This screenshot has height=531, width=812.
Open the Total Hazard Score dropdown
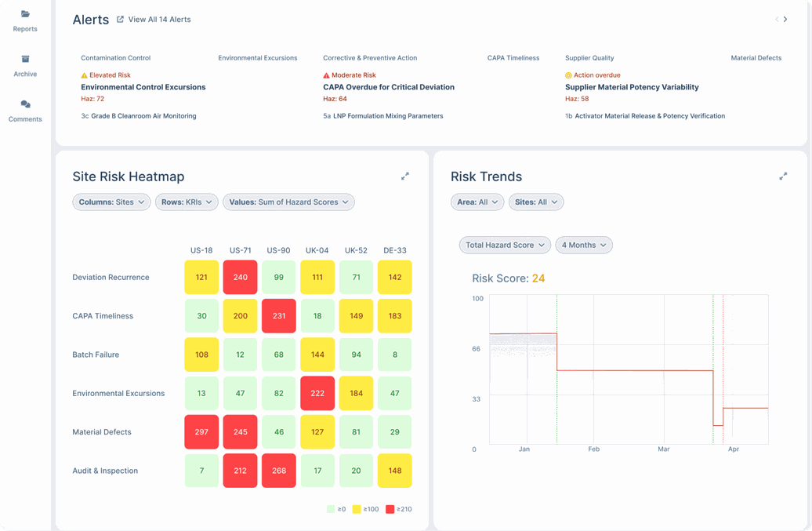tap(505, 245)
